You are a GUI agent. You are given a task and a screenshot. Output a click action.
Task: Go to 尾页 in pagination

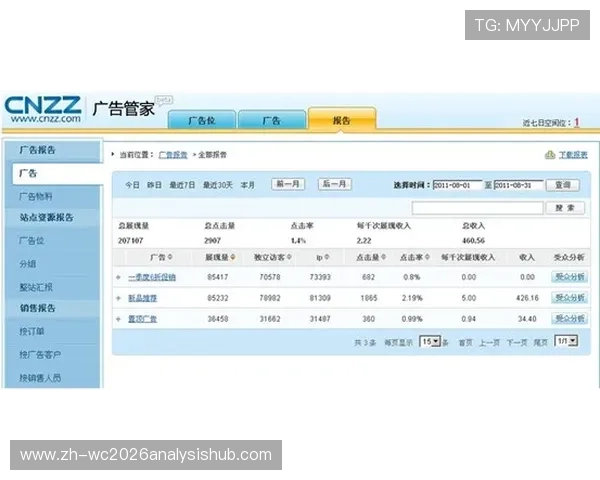tap(541, 343)
